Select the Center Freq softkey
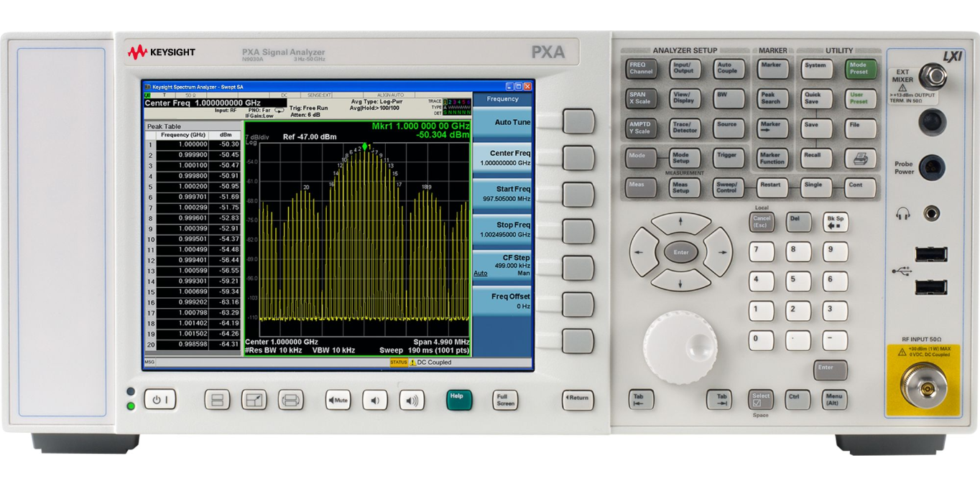Screen dimensions: 980x486 point(502,156)
